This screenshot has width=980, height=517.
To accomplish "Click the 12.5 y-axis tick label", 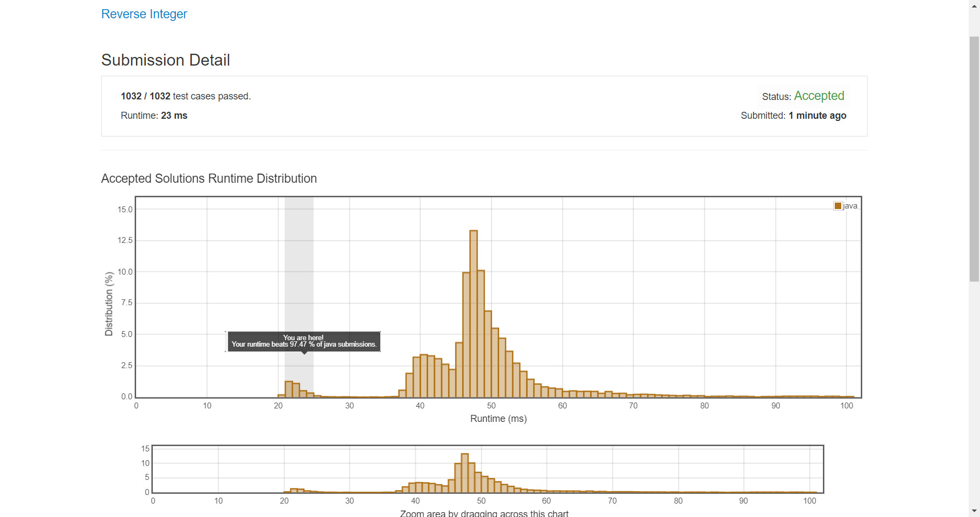I will pos(125,240).
